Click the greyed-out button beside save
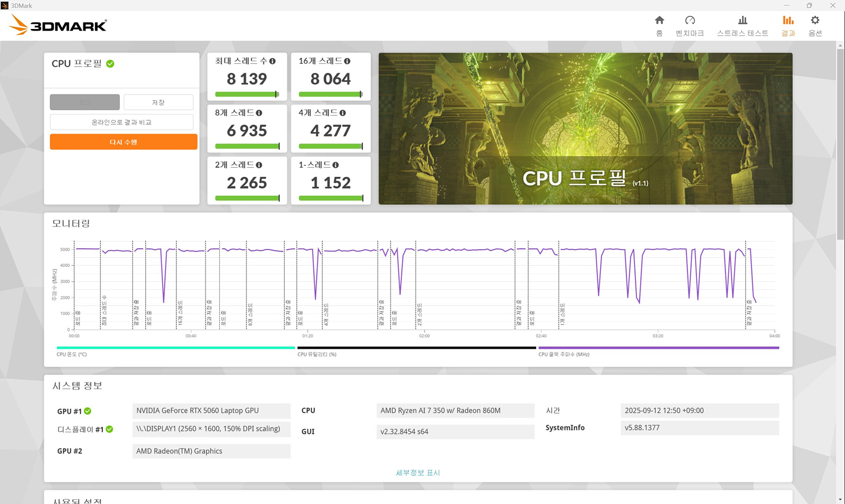845x504 pixels. 84,102
